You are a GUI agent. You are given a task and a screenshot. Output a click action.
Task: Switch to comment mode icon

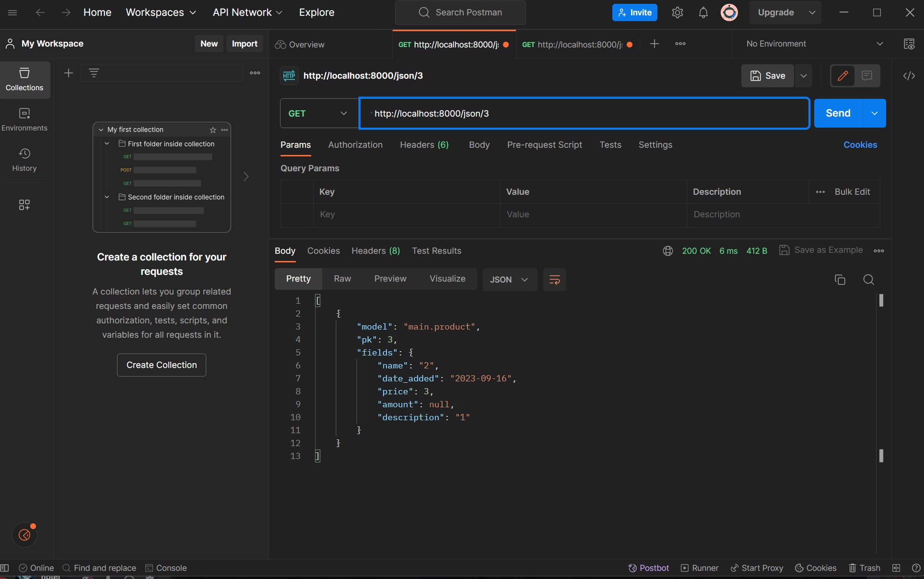tap(866, 76)
